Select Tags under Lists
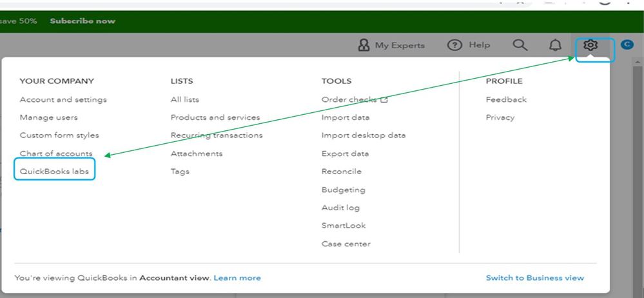 pos(180,172)
